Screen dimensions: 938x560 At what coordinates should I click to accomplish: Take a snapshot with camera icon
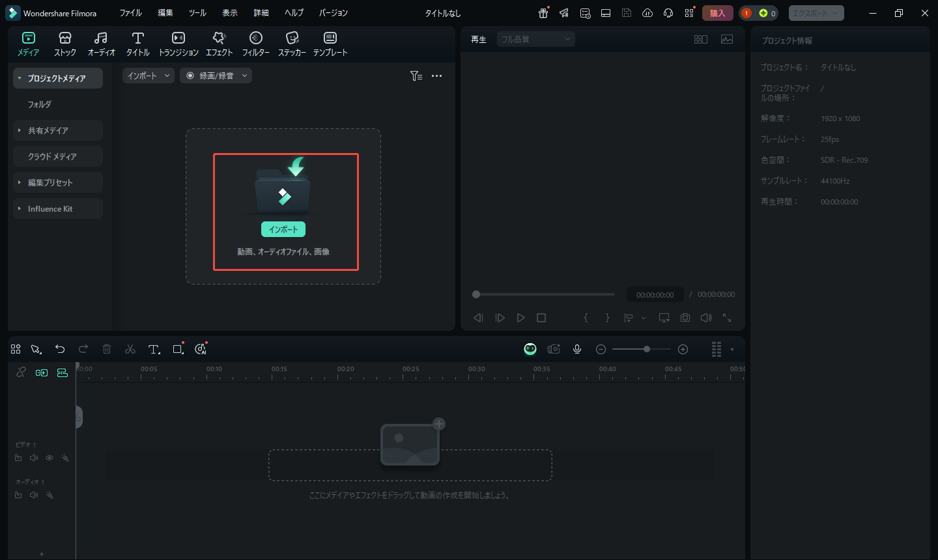[685, 318]
